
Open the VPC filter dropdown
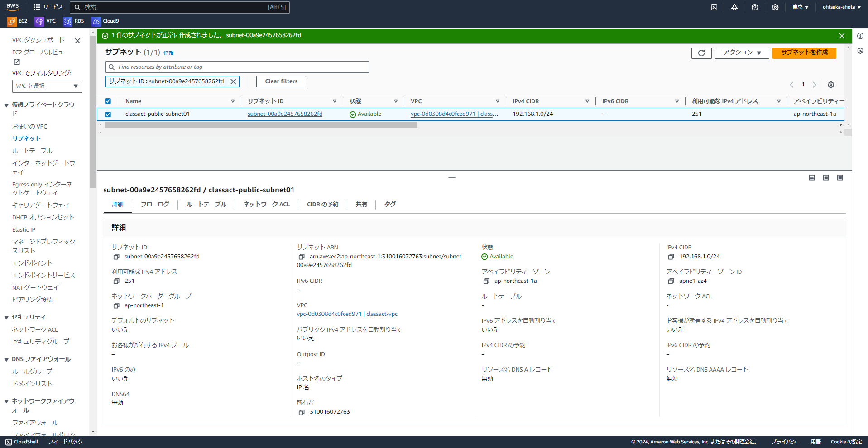point(47,86)
